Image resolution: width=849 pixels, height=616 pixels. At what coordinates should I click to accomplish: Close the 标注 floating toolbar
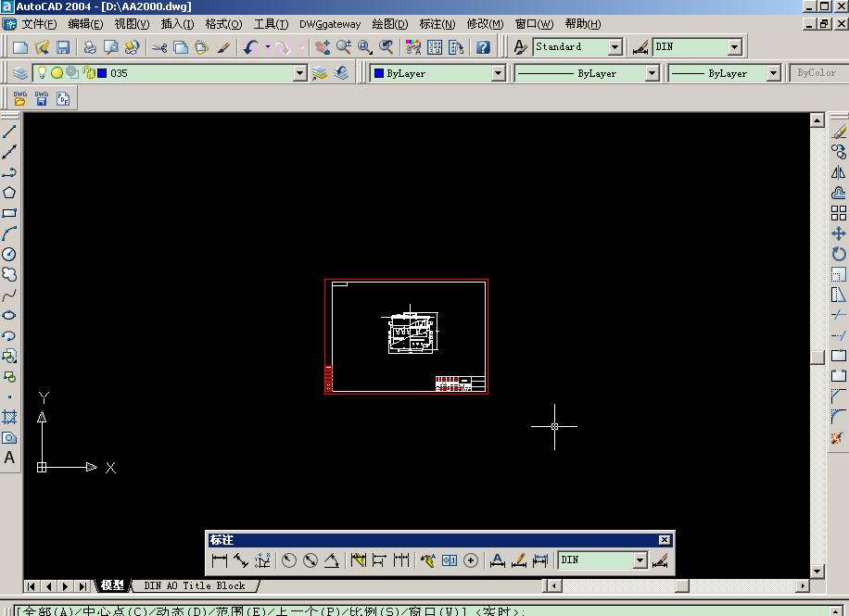pos(665,540)
